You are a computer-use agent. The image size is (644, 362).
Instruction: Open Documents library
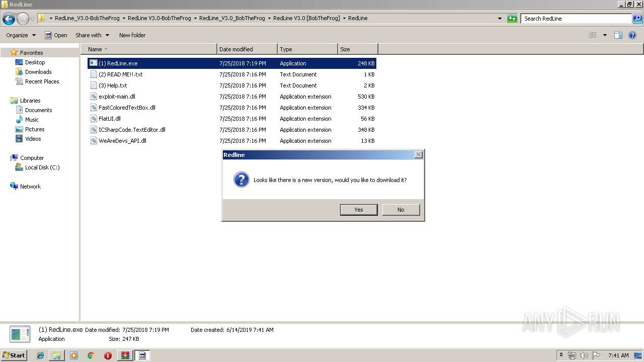[x=38, y=110]
